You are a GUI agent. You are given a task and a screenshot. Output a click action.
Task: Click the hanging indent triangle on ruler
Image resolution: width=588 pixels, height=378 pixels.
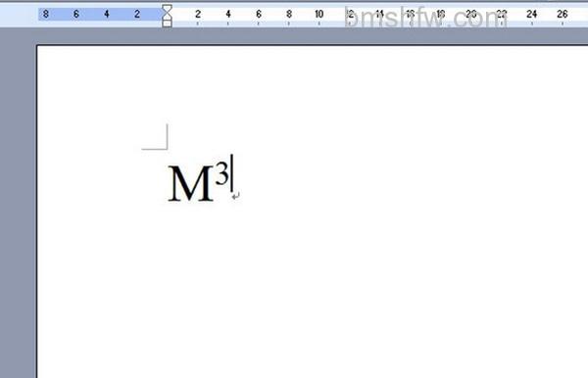pos(167,17)
